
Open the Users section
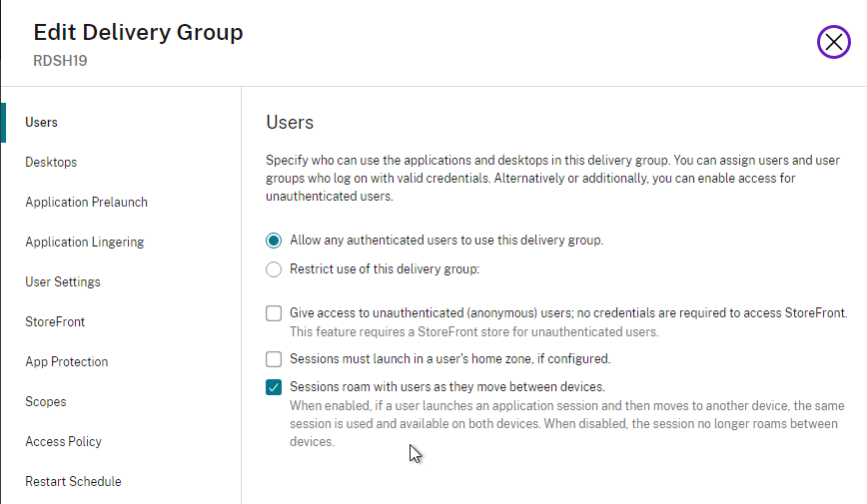[x=42, y=122]
